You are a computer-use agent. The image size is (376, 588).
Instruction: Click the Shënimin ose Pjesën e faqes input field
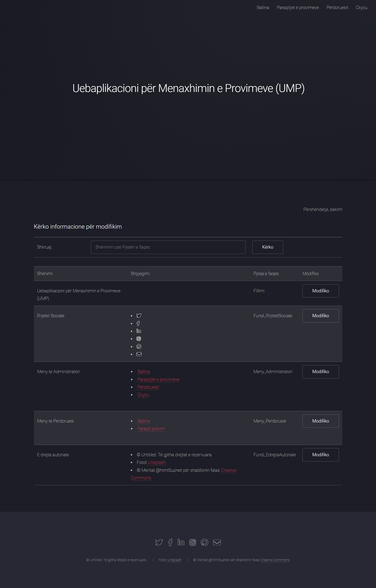(168, 247)
